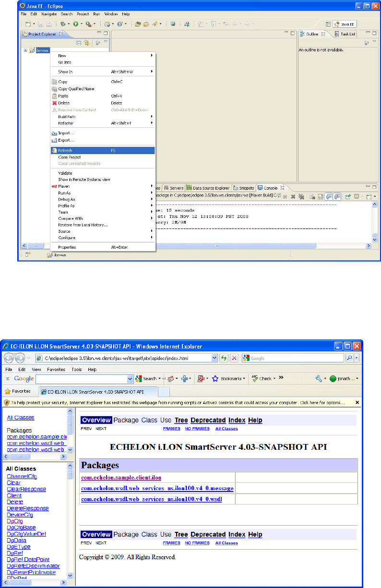
Task: Open Google Toolbar wrench settings
Action: click(x=321, y=379)
